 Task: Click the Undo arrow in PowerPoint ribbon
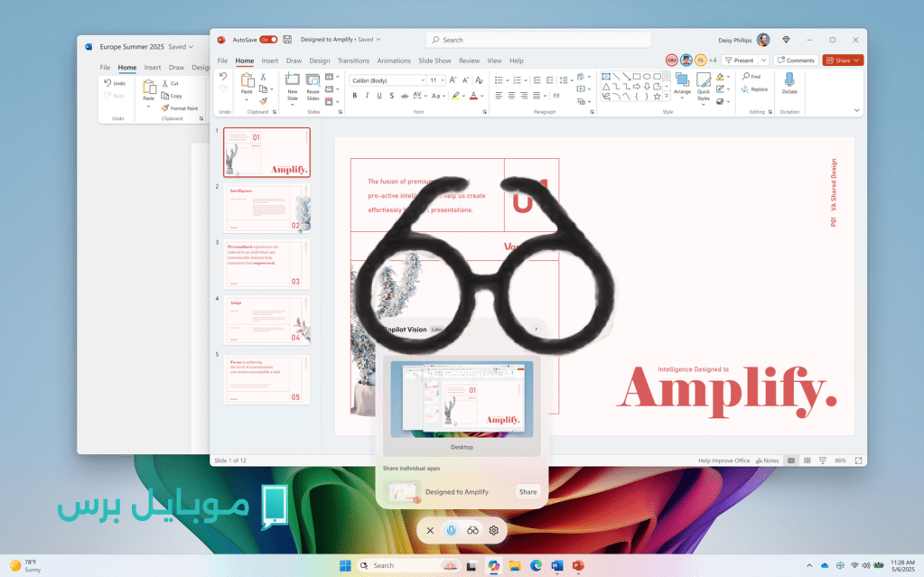[223, 77]
